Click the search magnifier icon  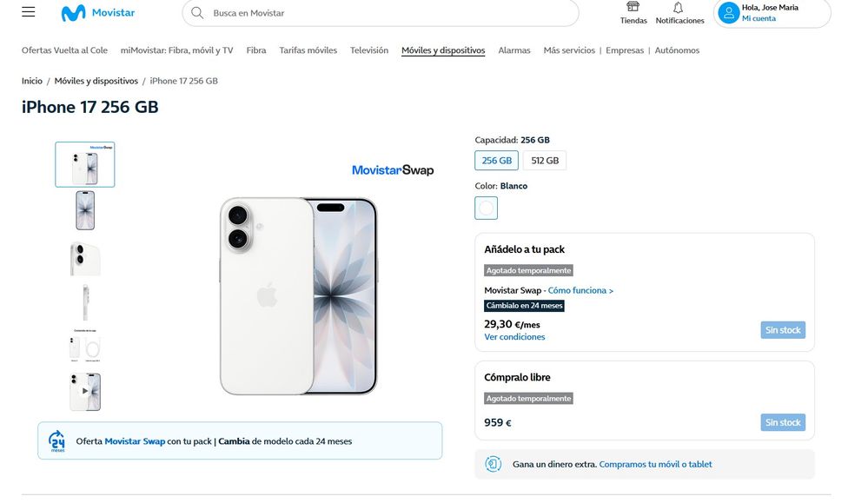pyautogui.click(x=197, y=13)
